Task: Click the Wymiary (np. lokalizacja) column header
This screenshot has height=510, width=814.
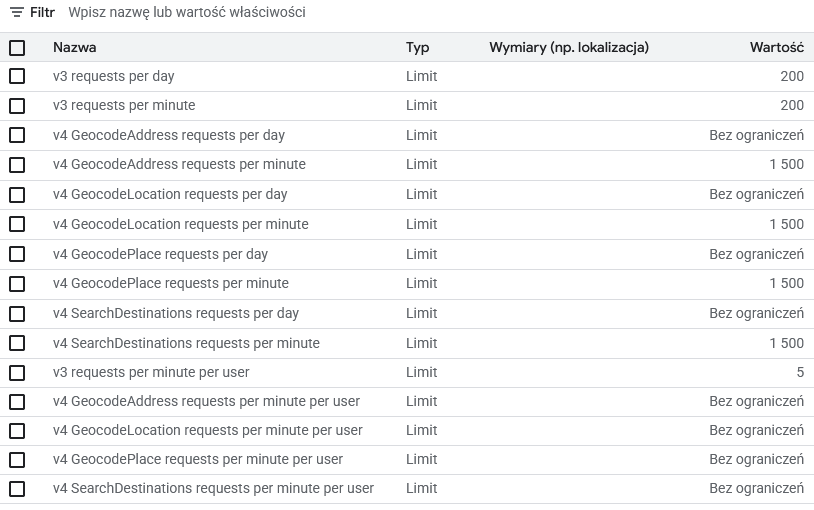Action: 569,47
